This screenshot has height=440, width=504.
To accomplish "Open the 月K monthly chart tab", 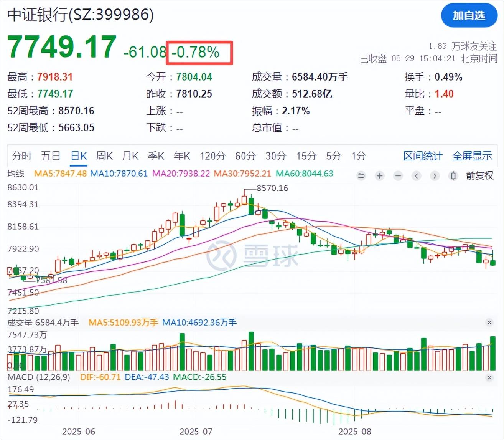I will click(x=130, y=156).
